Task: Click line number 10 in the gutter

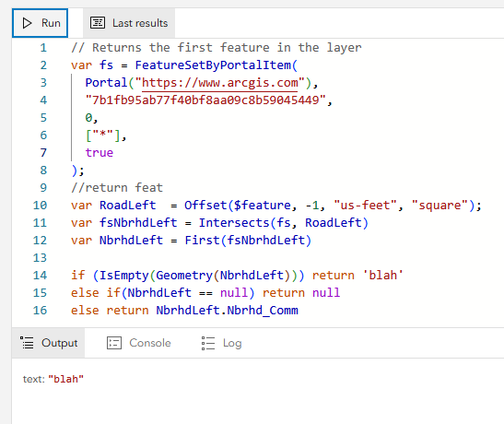Action: click(x=40, y=206)
